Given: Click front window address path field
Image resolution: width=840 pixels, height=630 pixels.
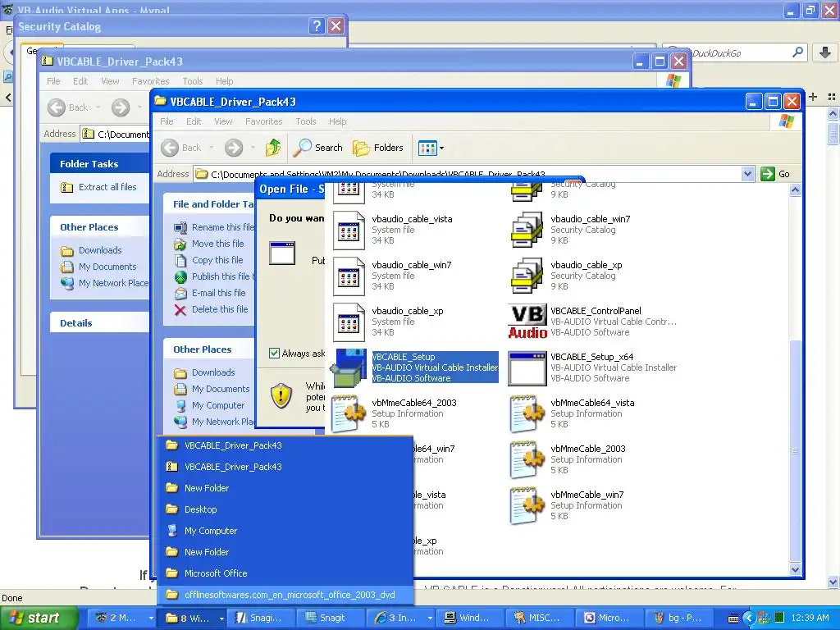Looking at the screenshot, I should 468,174.
